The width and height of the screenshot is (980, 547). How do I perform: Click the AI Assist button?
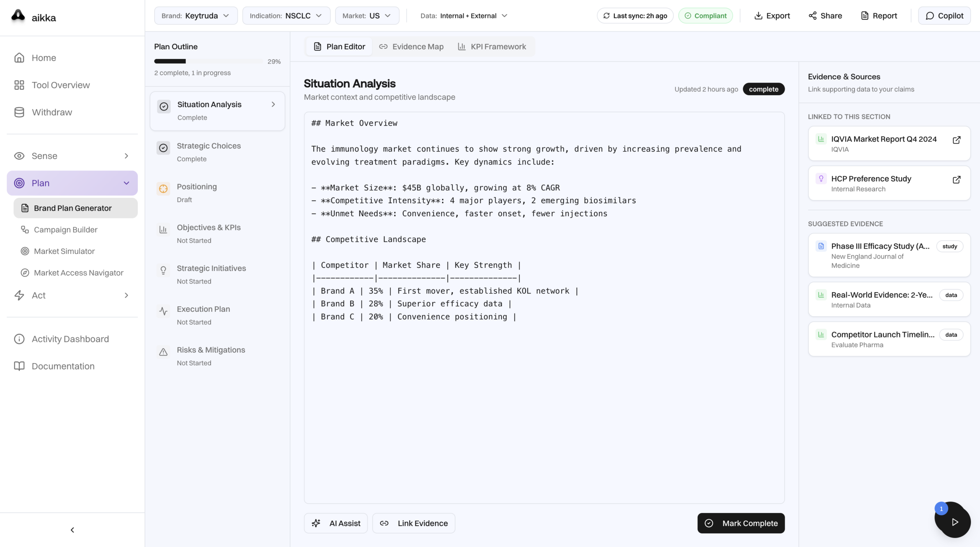point(336,523)
